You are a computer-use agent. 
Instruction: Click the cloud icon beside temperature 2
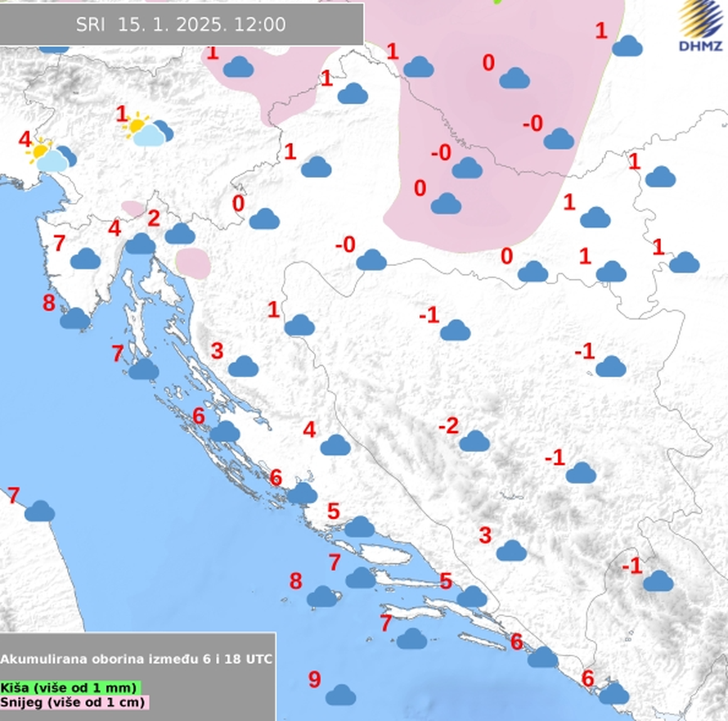[180, 234]
